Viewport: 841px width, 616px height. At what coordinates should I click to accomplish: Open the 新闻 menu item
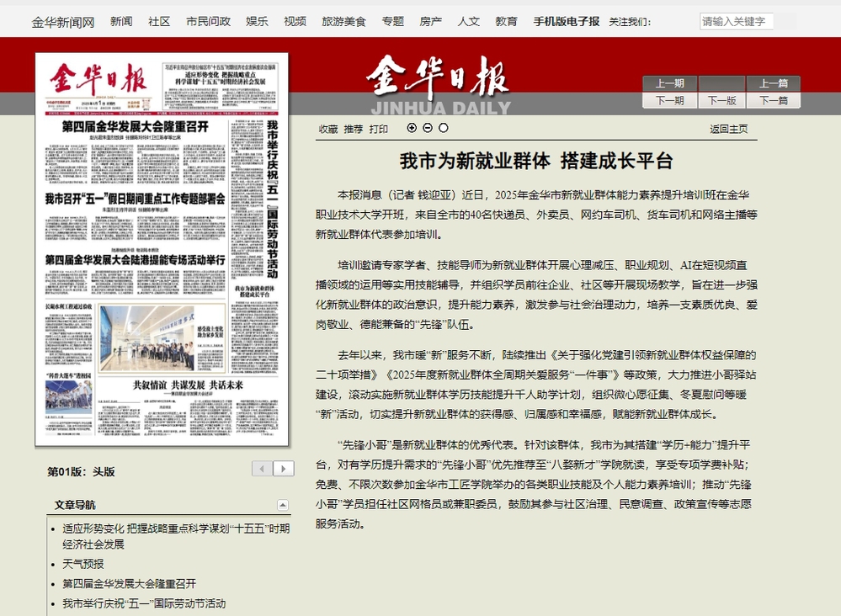coord(121,21)
